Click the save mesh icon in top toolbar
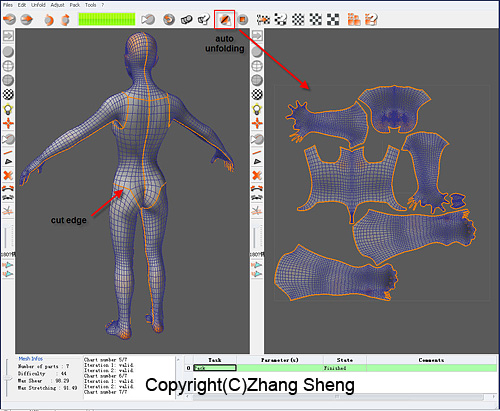 27,19
